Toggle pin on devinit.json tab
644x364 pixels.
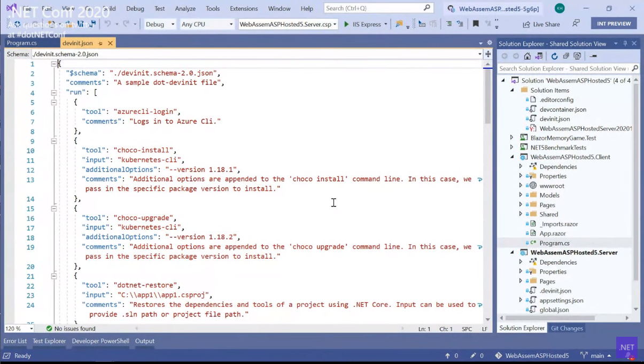pos(100,43)
